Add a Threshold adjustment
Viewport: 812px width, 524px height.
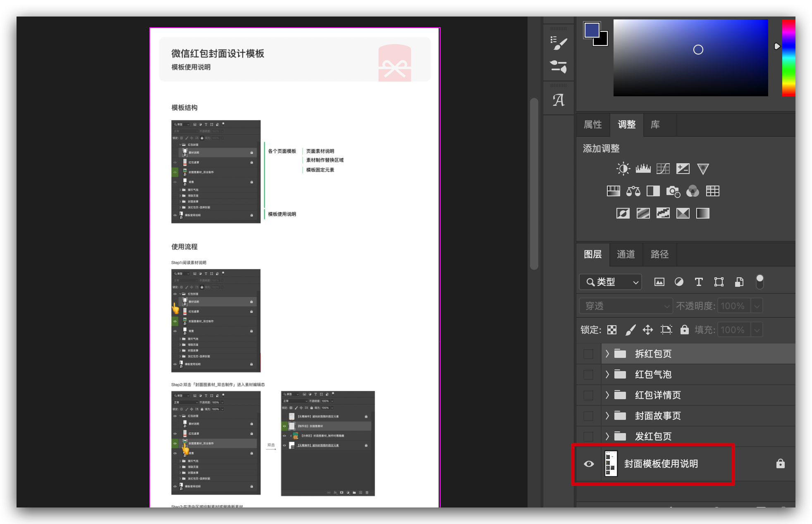tap(663, 213)
